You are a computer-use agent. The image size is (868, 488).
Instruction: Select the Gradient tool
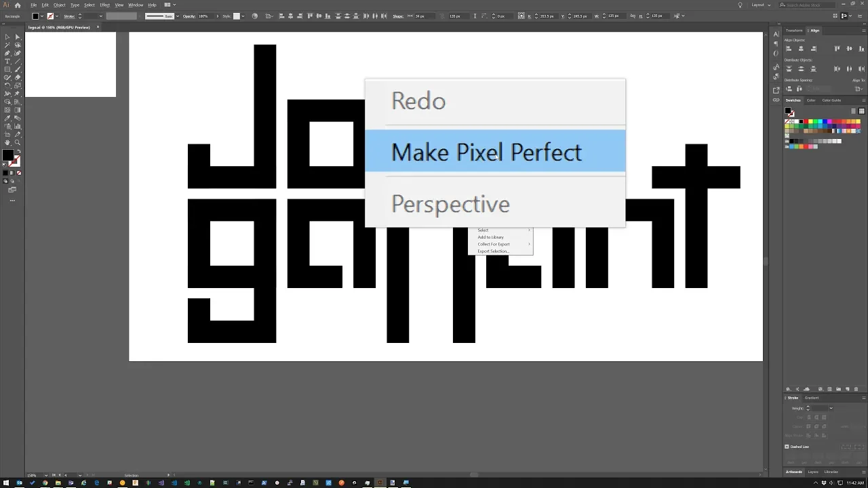[x=18, y=110]
